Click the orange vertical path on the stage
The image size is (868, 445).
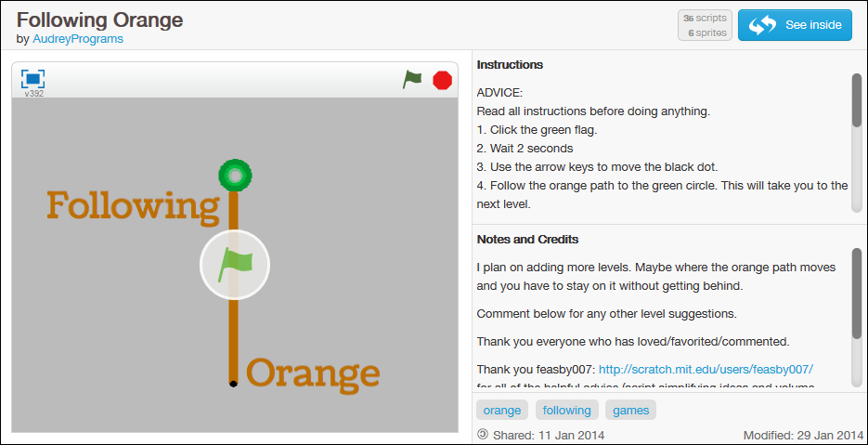[x=234, y=334]
